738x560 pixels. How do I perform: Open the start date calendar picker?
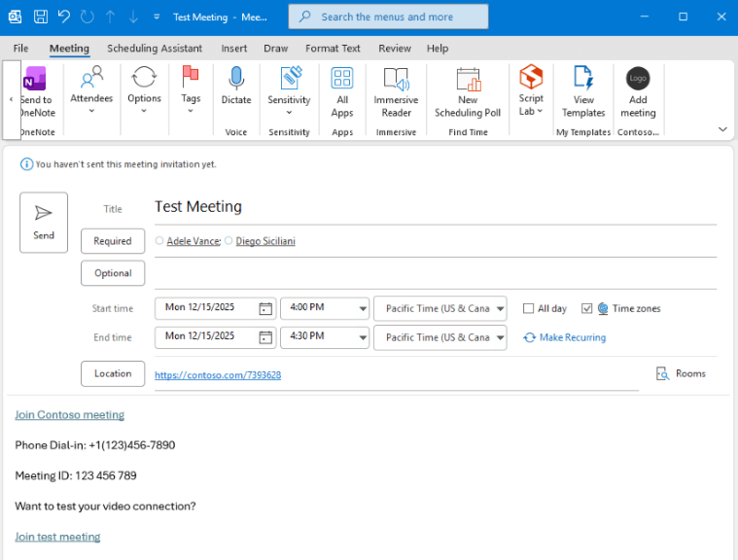tap(265, 309)
